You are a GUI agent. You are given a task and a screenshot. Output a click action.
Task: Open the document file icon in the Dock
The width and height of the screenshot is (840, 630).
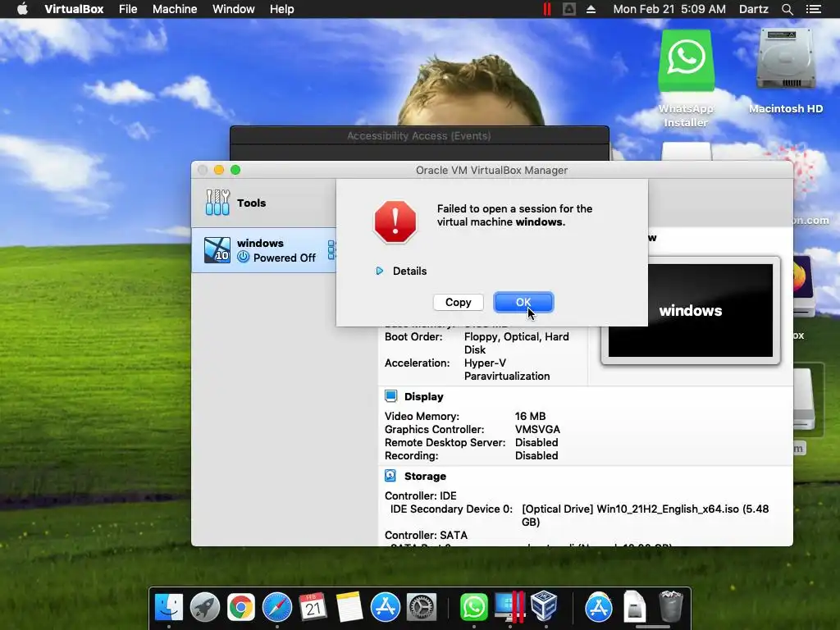[x=634, y=606]
